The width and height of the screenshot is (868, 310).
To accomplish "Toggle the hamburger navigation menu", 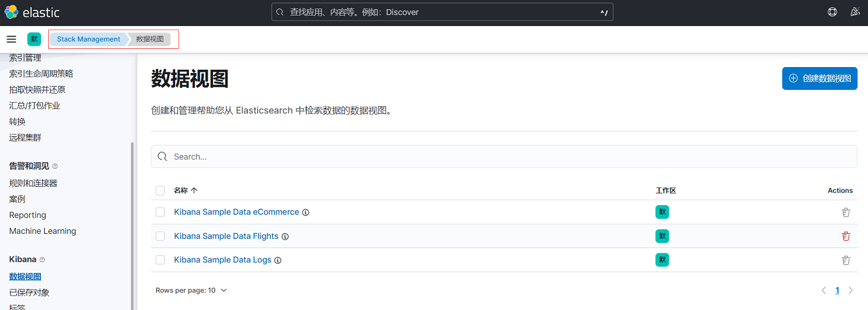I will point(11,39).
